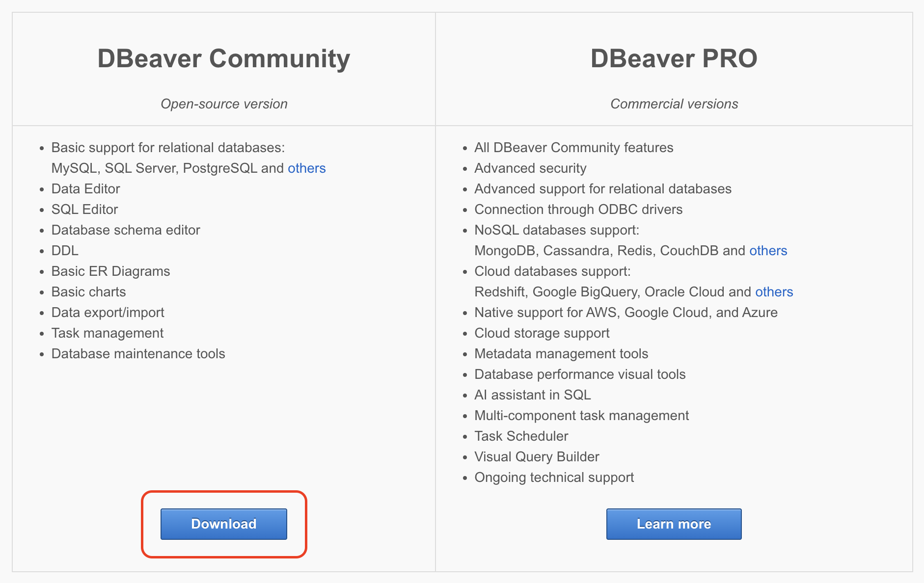This screenshot has height=583, width=924.
Task: Click Basic charts list item
Action: tap(88, 292)
